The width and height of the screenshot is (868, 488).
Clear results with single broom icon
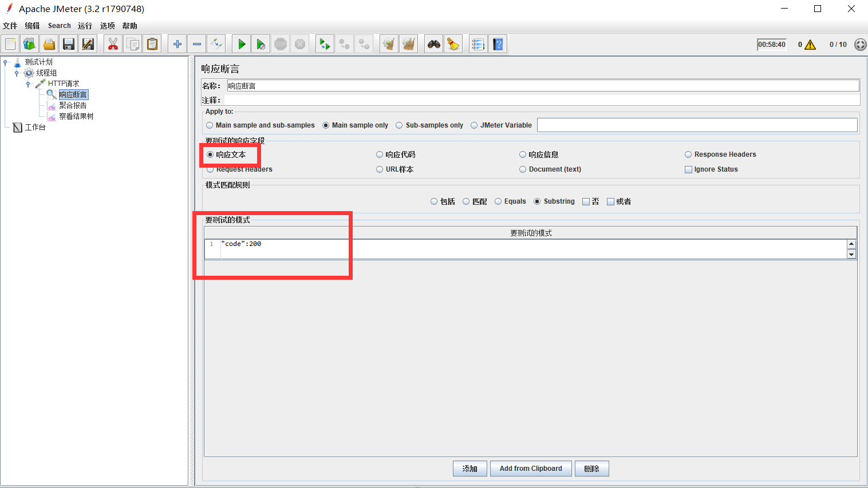coord(389,44)
